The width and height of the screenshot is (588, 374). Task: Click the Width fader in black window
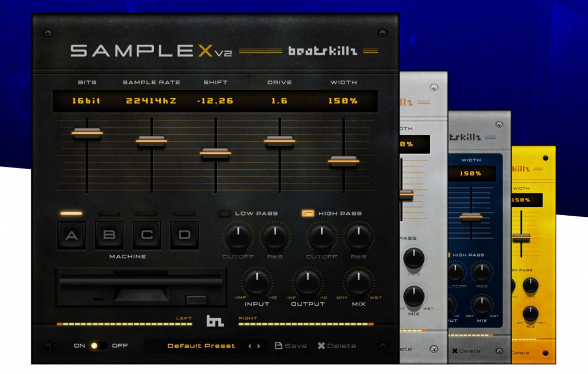pyautogui.click(x=343, y=161)
